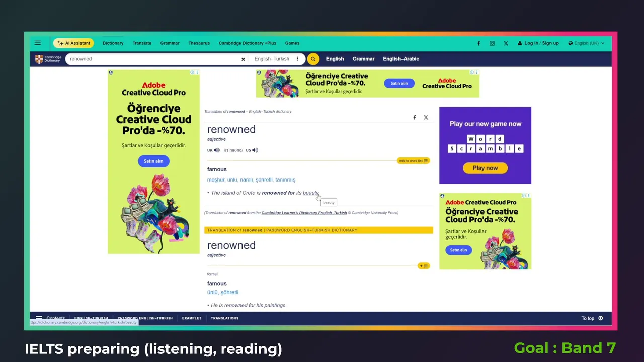Click Play now on Word Scramble ad
The height and width of the screenshot is (362, 644).
[x=485, y=168]
